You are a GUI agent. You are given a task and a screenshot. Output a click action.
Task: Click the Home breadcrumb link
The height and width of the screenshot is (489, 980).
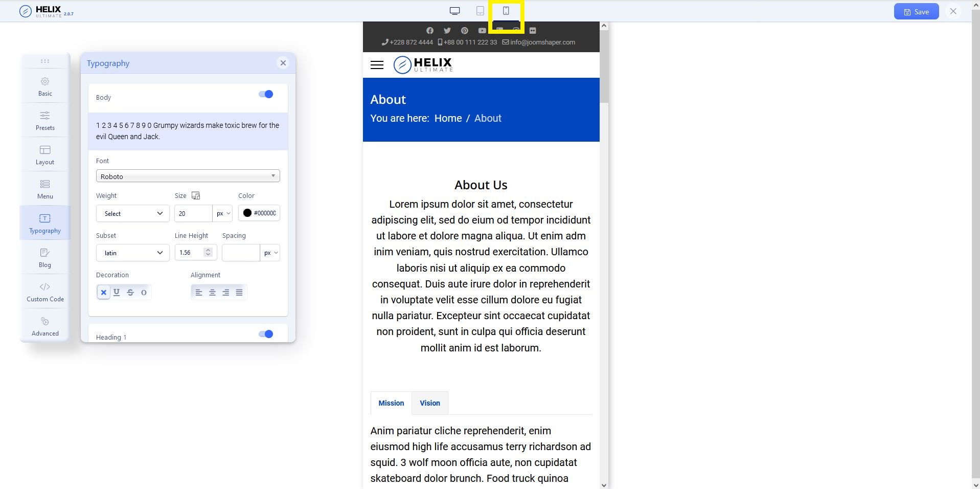(x=447, y=118)
